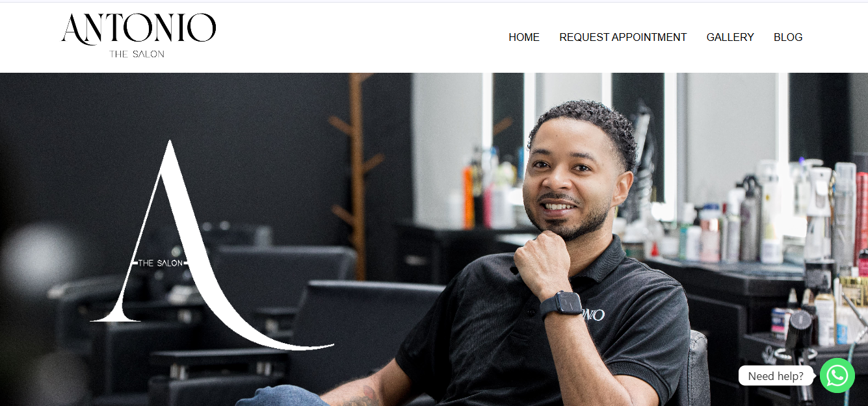This screenshot has width=868, height=406.
Task: Open the green WhatsApp chat icon
Action: [x=837, y=375]
